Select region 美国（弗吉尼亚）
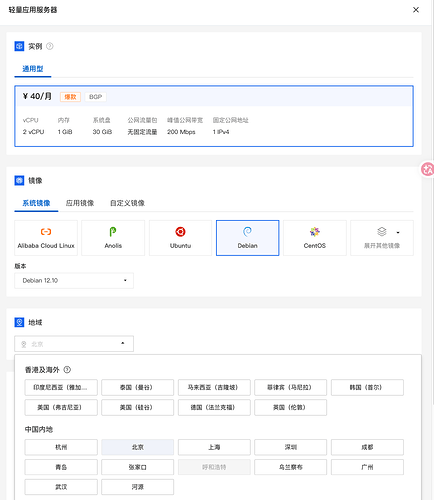This screenshot has height=500, width=434. pos(61,407)
